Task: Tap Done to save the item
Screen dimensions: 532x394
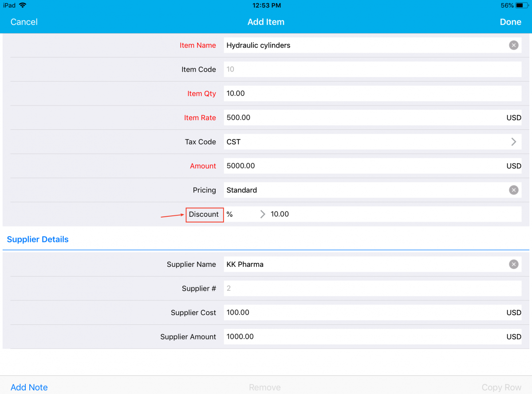Action: 510,22
